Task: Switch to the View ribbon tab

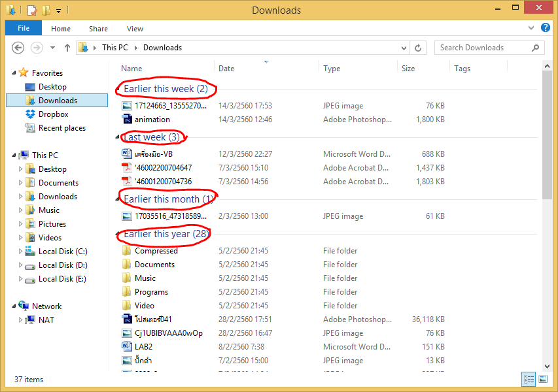Action: 135,29
